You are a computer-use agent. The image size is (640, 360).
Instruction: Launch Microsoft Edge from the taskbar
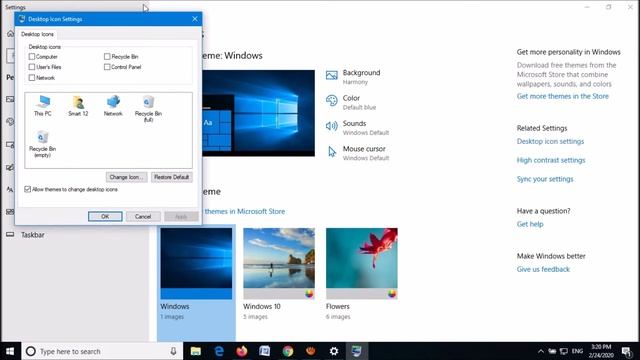(219, 351)
